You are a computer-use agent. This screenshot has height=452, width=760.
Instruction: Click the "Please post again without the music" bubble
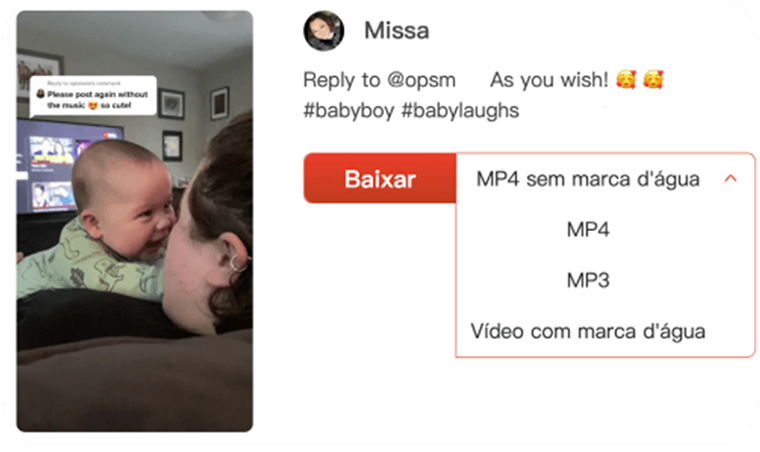coord(93,96)
